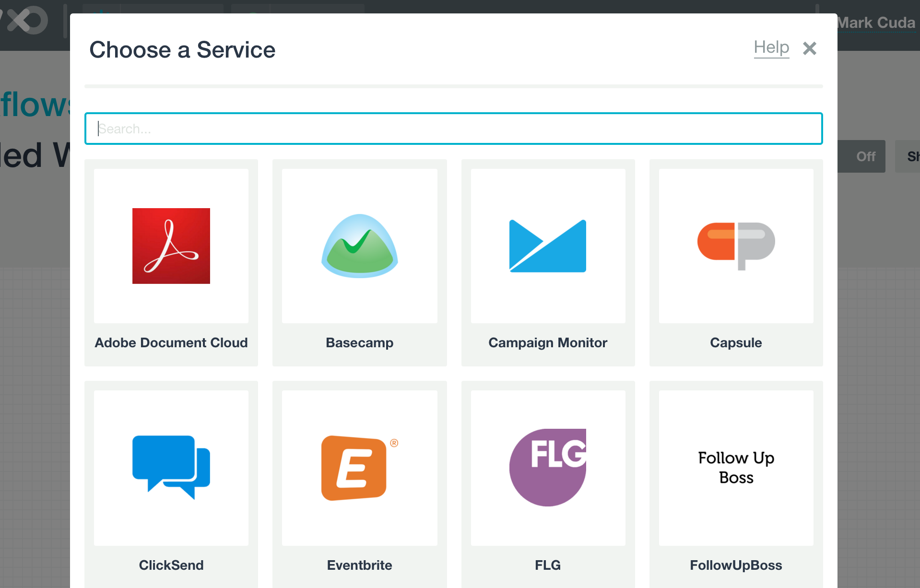Image resolution: width=920 pixels, height=588 pixels.
Task: Click the ClickSend label text
Action: tap(171, 565)
